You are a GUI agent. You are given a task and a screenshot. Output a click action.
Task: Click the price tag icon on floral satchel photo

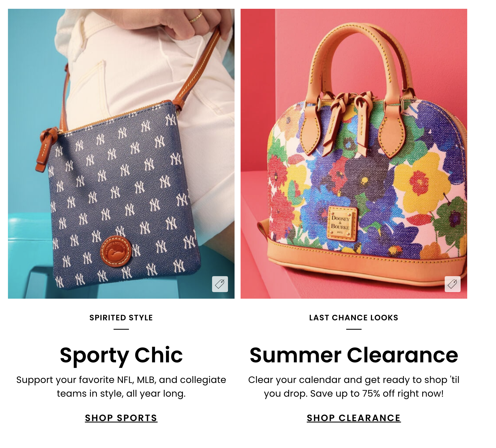452,284
